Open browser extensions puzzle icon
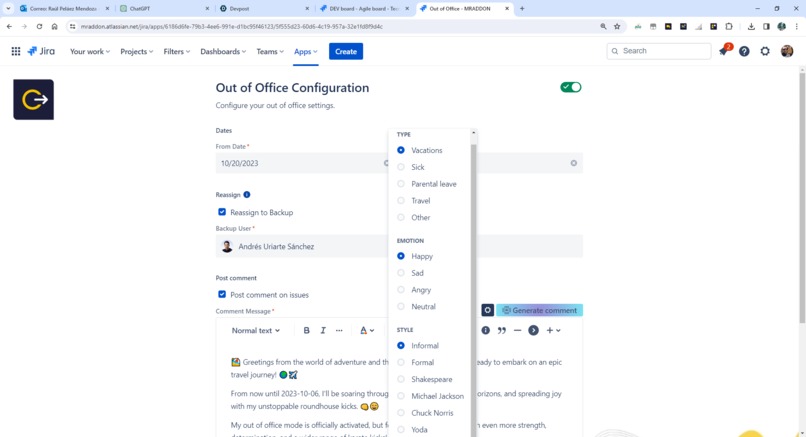This screenshot has width=806, height=437. click(729, 26)
